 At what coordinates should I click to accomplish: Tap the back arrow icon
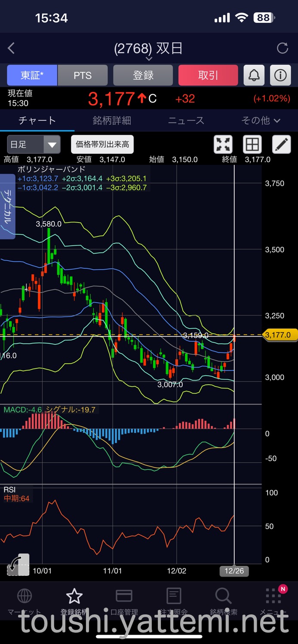click(x=12, y=49)
